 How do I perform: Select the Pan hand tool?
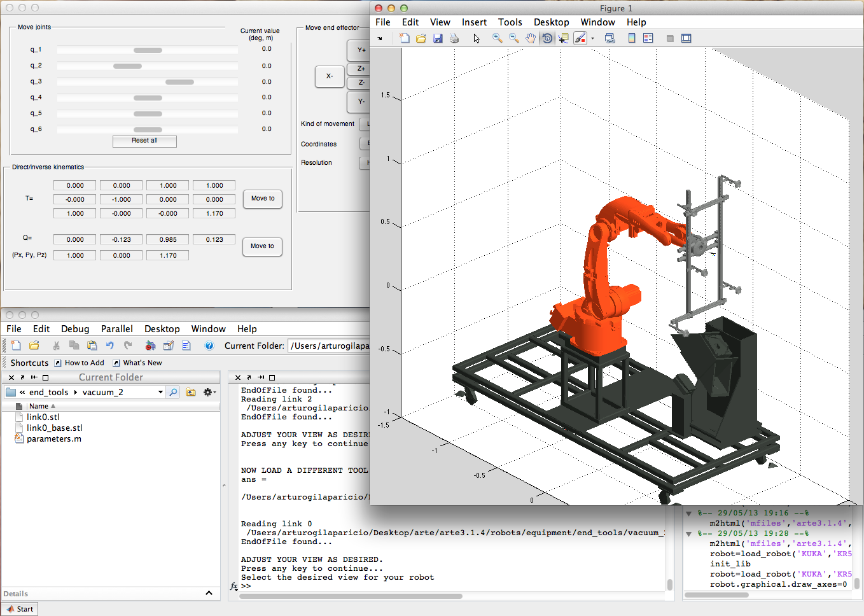click(531, 38)
